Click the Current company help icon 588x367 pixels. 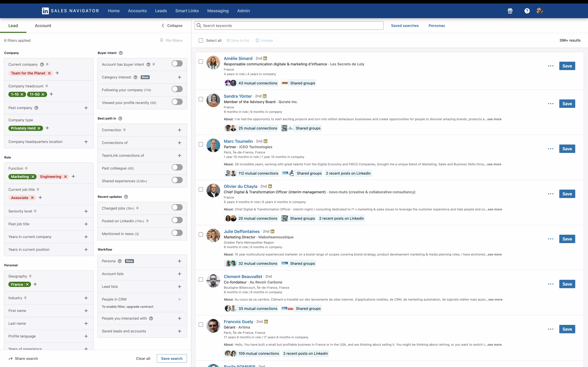(x=42, y=64)
